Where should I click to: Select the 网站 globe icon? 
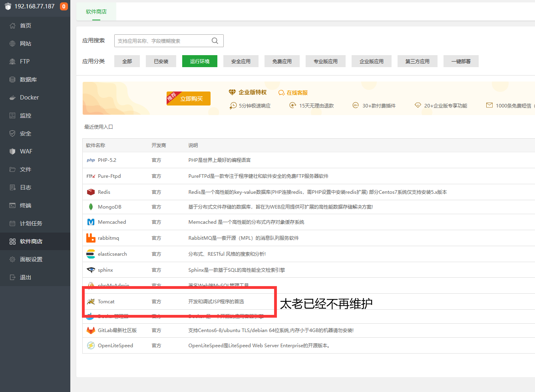click(x=12, y=44)
